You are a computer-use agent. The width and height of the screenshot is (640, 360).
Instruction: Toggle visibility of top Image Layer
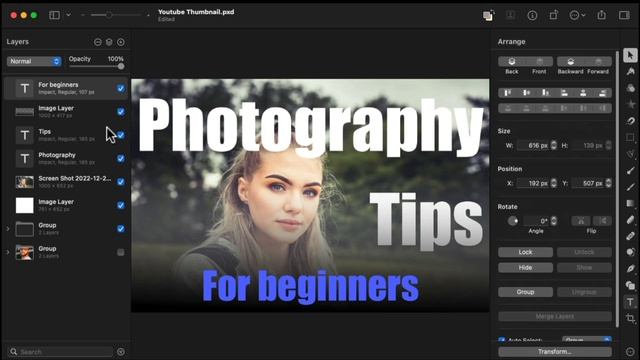coord(121,111)
